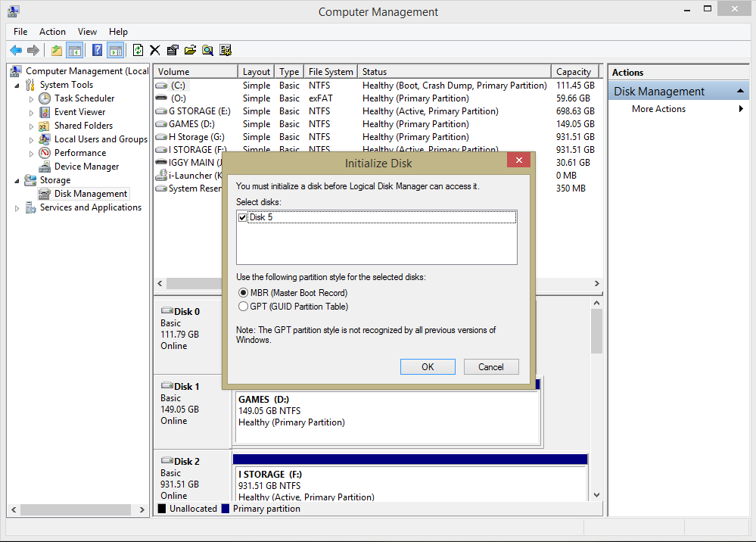
Task: Toggle Show/Hide Console Tree toolbar icon
Action: [74, 51]
